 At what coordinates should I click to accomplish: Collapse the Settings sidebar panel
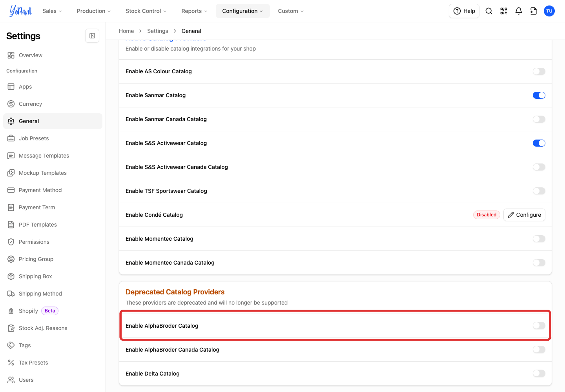click(92, 36)
